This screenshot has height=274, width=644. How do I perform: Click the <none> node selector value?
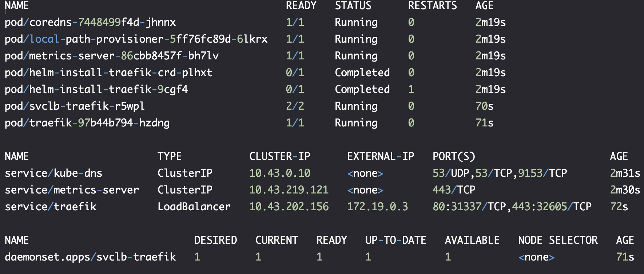[x=536, y=257]
